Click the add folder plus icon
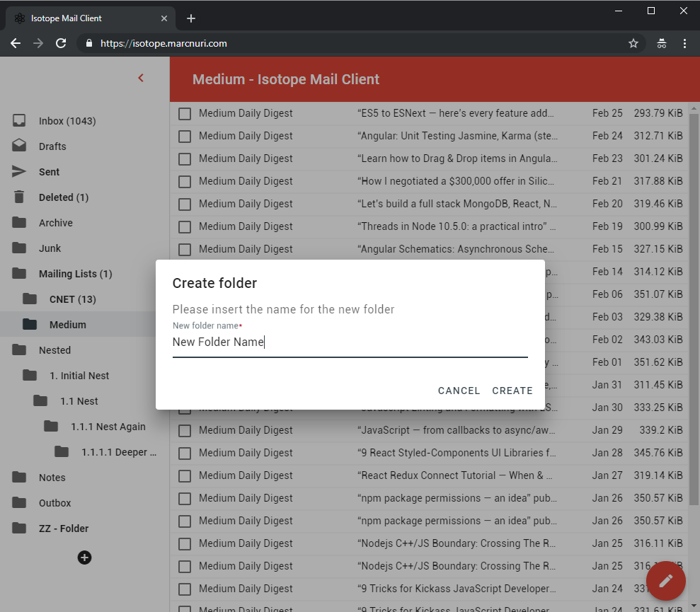The image size is (700, 612). [x=84, y=557]
